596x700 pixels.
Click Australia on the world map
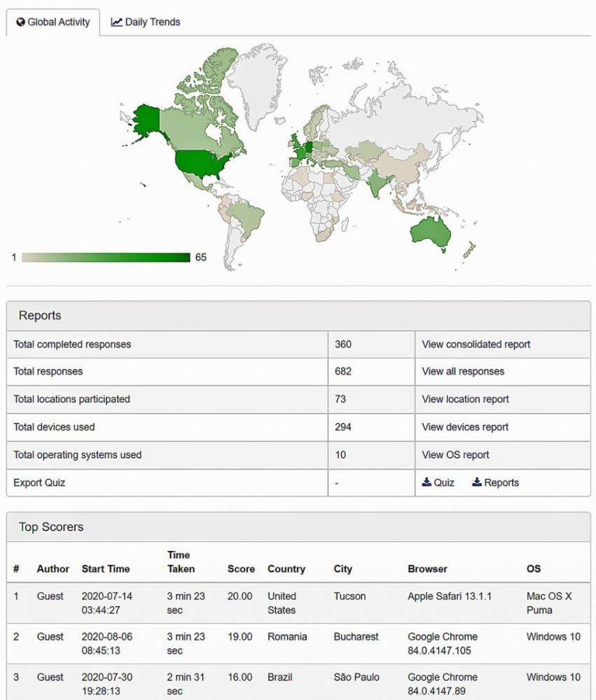[430, 232]
